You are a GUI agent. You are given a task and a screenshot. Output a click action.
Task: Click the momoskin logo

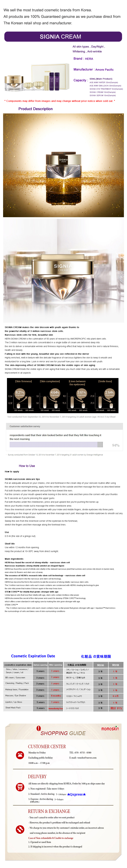[x=110, y=729]
